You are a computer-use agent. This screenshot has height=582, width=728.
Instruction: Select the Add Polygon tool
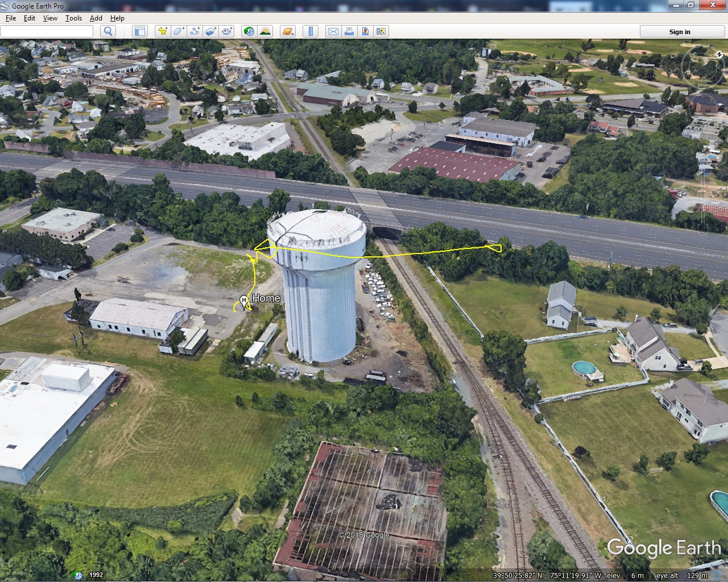[x=179, y=31]
